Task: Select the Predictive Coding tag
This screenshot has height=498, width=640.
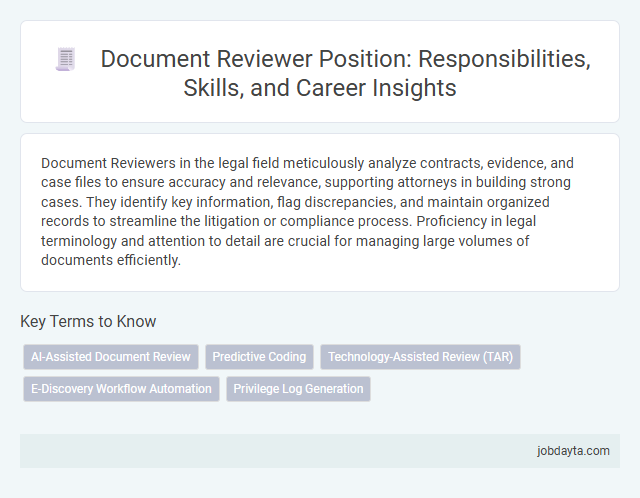Action: 259,357
